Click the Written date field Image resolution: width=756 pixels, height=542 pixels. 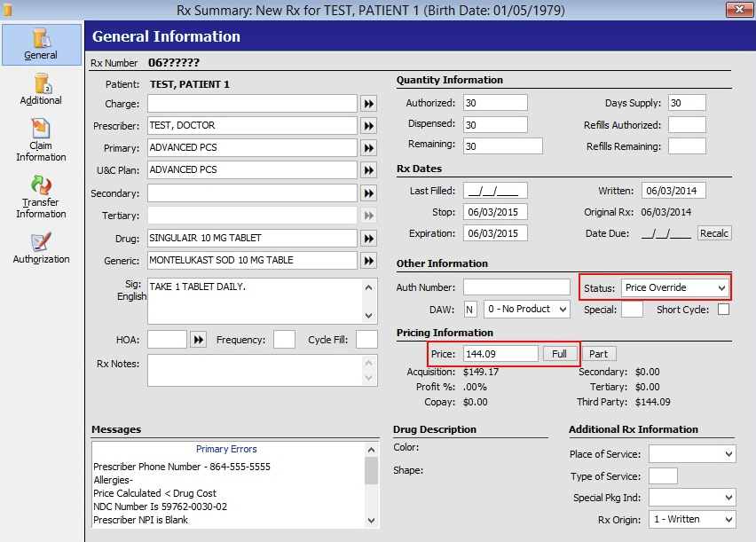[x=673, y=191]
